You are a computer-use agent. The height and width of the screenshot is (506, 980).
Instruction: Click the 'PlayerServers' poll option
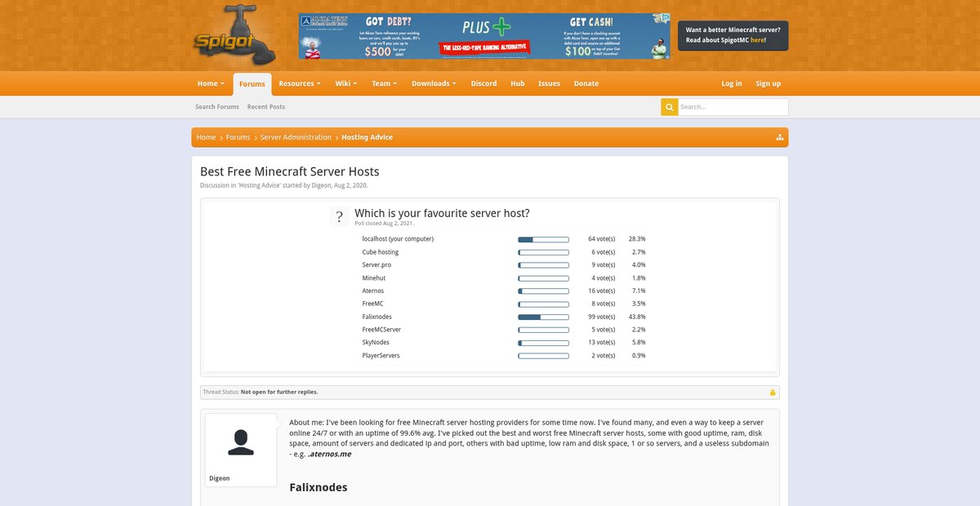381,356
